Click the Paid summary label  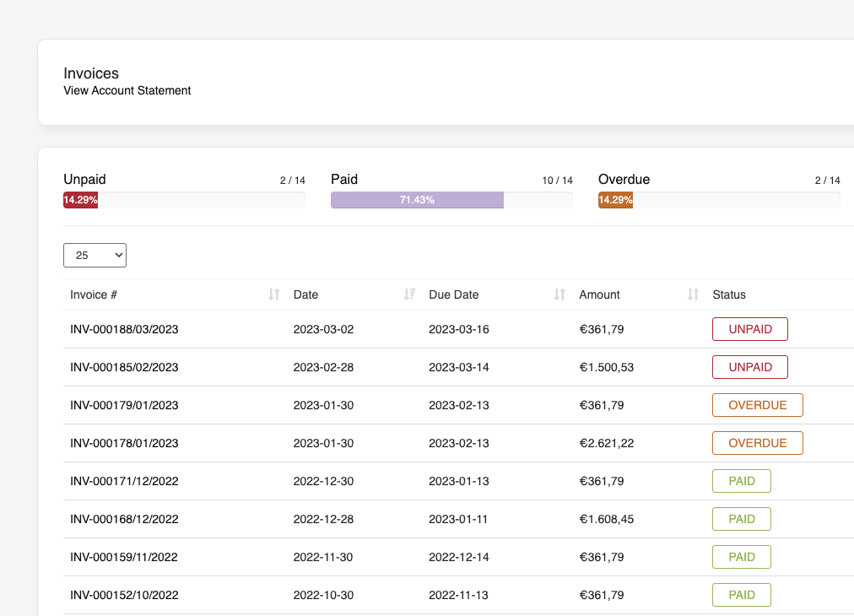point(344,179)
